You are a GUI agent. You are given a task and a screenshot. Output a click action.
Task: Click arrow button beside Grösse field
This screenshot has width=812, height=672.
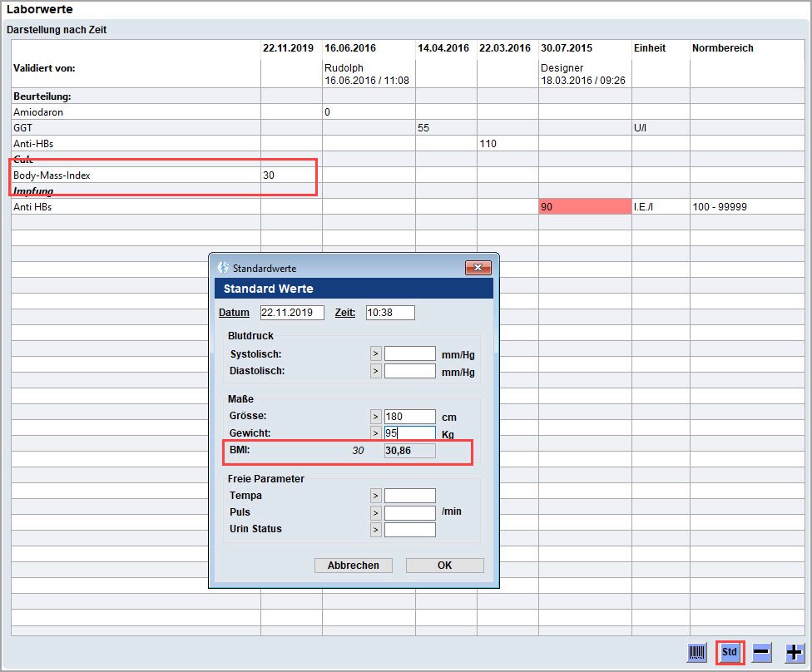(375, 417)
